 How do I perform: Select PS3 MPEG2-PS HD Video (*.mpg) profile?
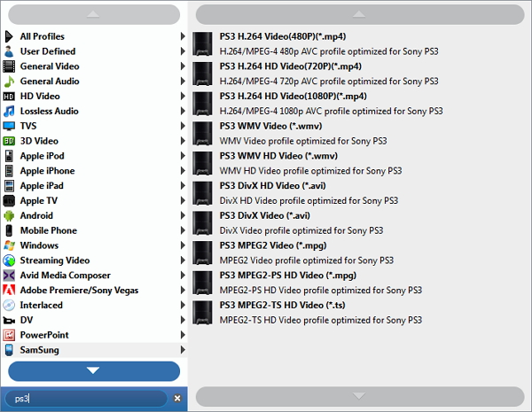coord(360,283)
